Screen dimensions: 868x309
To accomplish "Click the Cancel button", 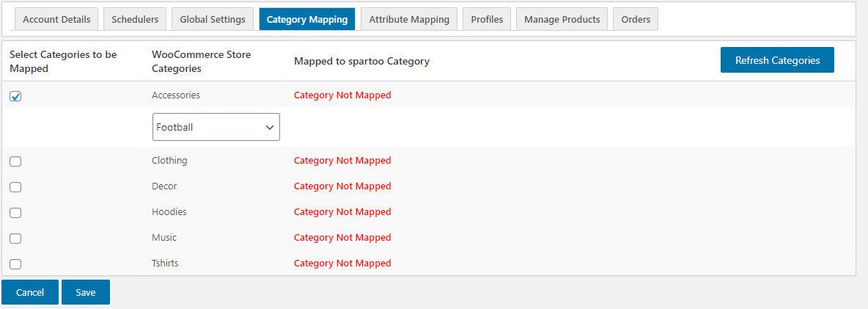I will coord(30,292).
